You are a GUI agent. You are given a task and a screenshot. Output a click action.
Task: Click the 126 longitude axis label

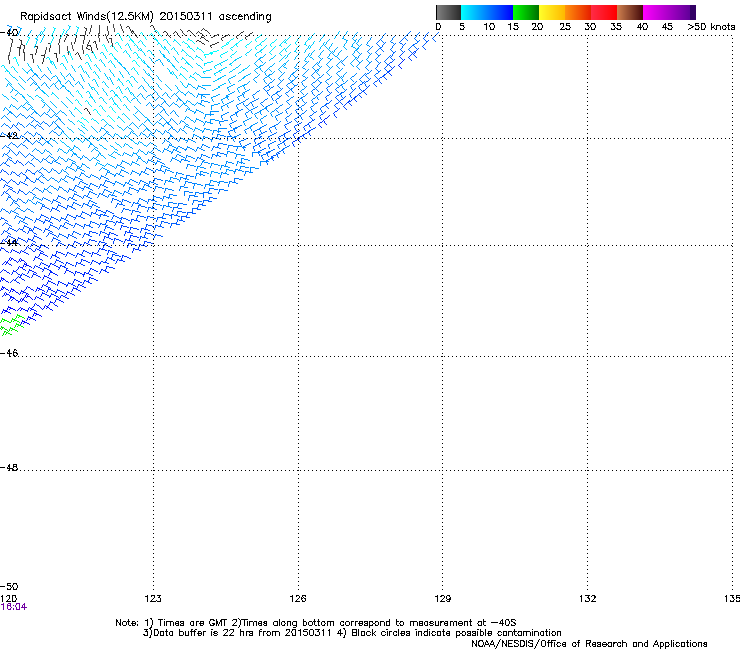coord(298,599)
